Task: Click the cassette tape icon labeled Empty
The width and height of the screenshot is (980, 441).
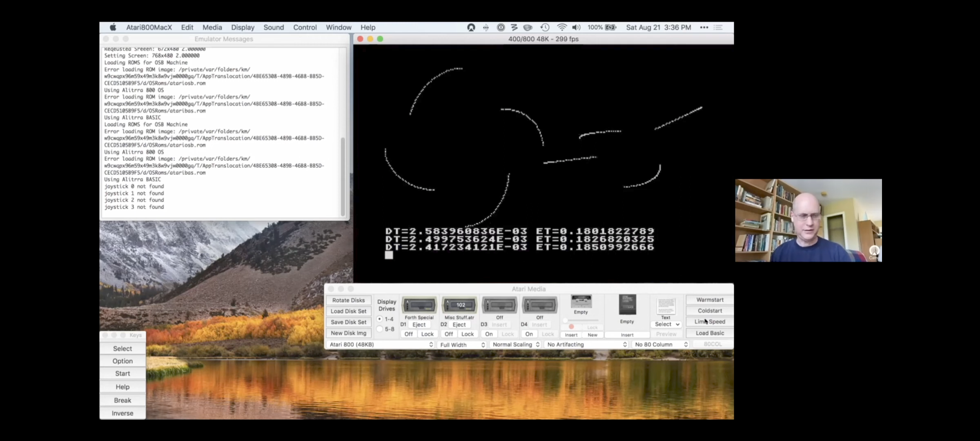Action: tap(581, 301)
